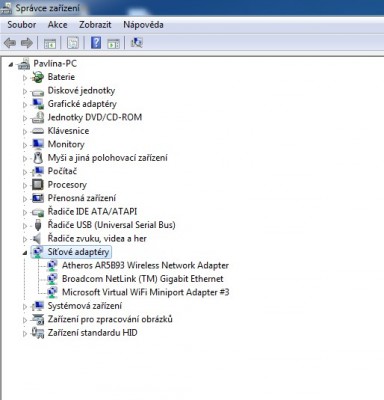
Task: Open the Zobrazit menu
Action: tap(95, 25)
